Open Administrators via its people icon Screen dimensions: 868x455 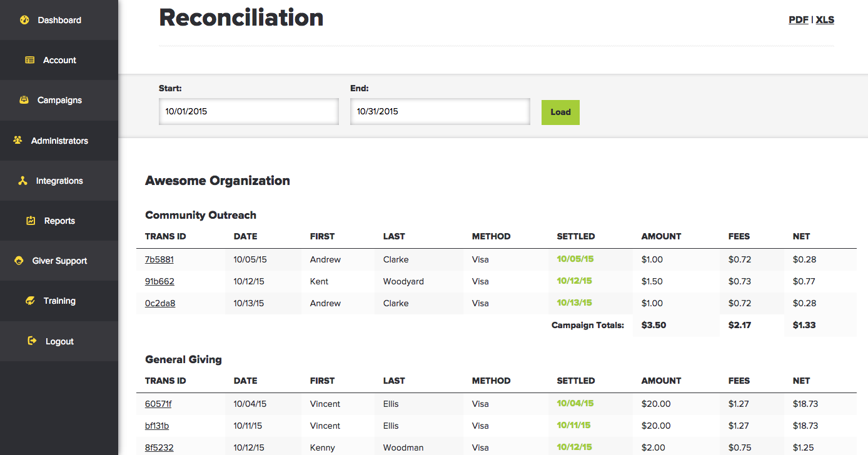click(x=19, y=140)
